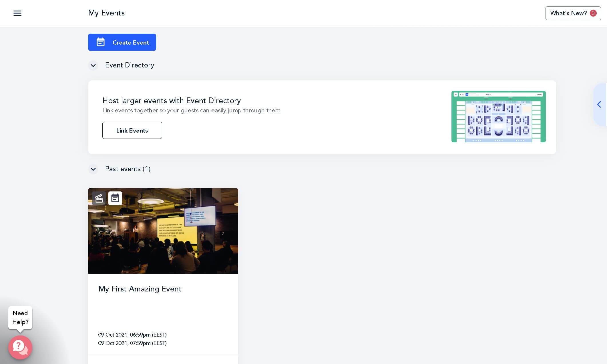This screenshot has width=607, height=364.
Task: Click the Past events (1) label
Action: pos(128,169)
